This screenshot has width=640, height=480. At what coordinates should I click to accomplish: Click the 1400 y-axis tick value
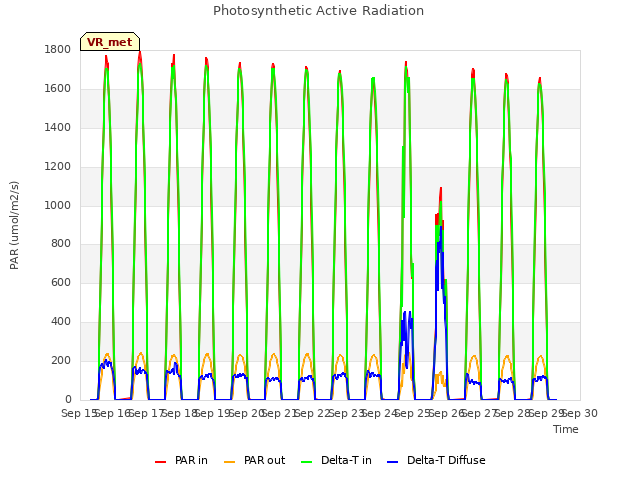coord(58,128)
